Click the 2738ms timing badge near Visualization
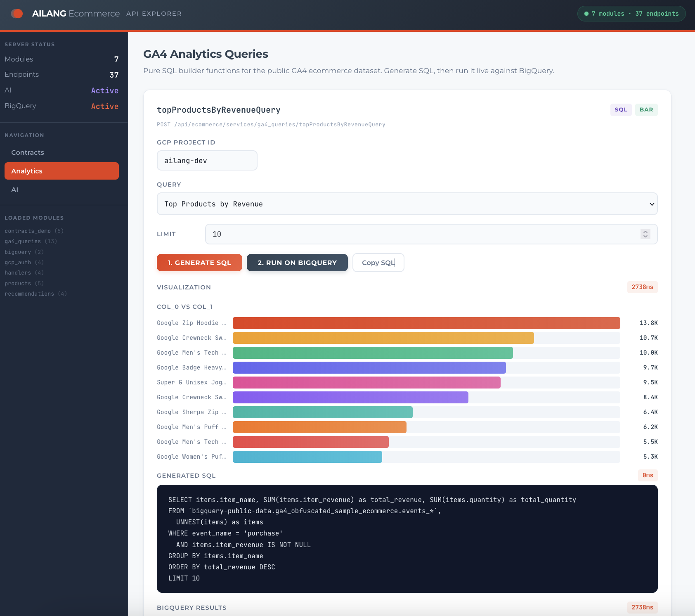695x616 pixels. pos(642,287)
